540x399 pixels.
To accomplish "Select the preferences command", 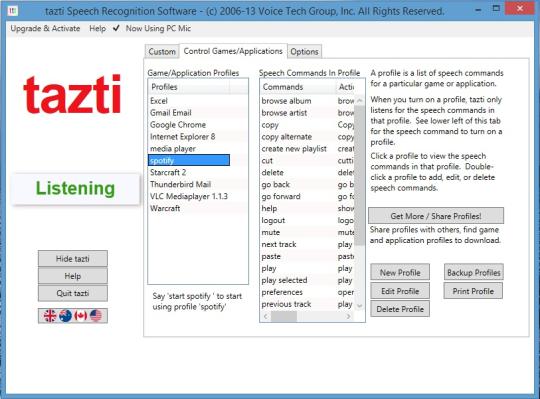I will point(307,292).
